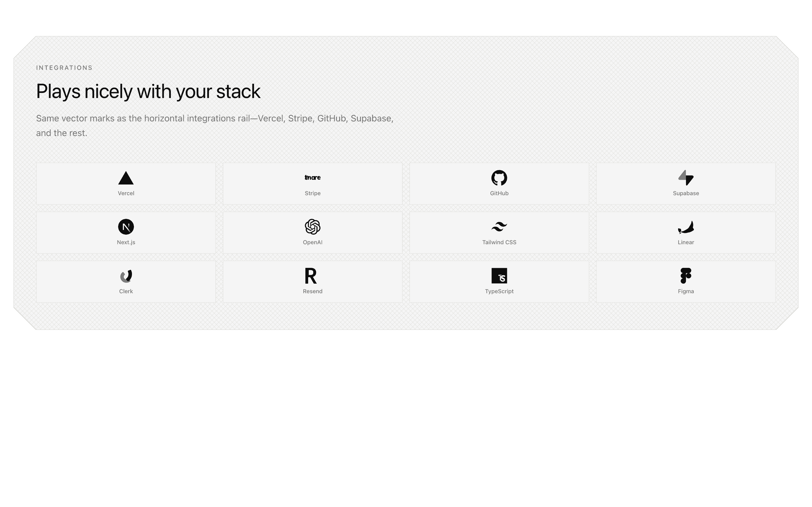Click the Tailwind CSS integration tile
The width and height of the screenshot is (812, 507).
coord(499,232)
